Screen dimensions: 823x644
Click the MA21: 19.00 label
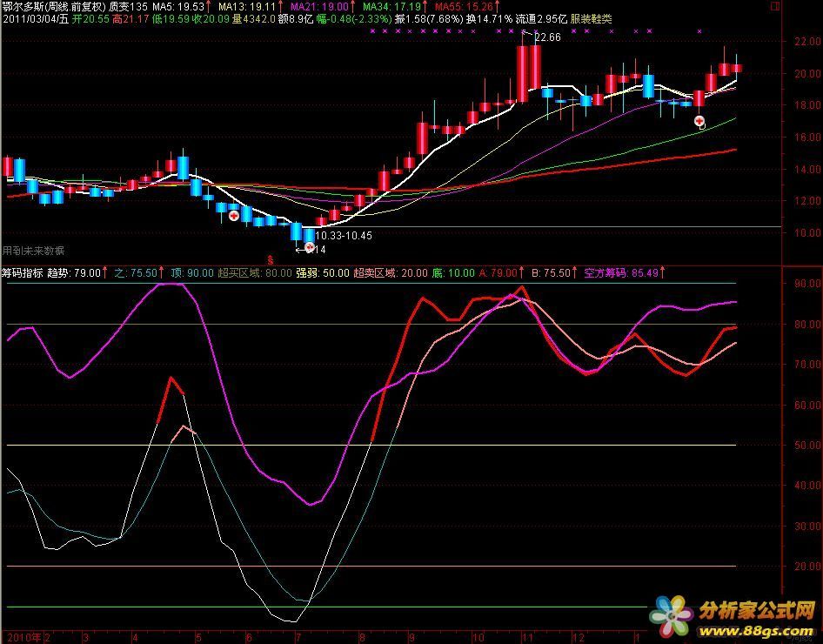pyautogui.click(x=319, y=7)
